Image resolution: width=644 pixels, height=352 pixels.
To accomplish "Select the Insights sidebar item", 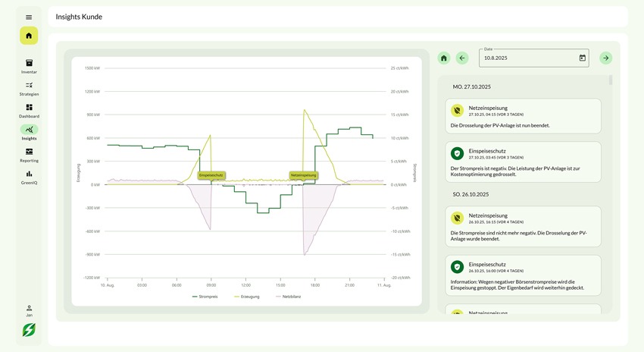I will [29, 132].
